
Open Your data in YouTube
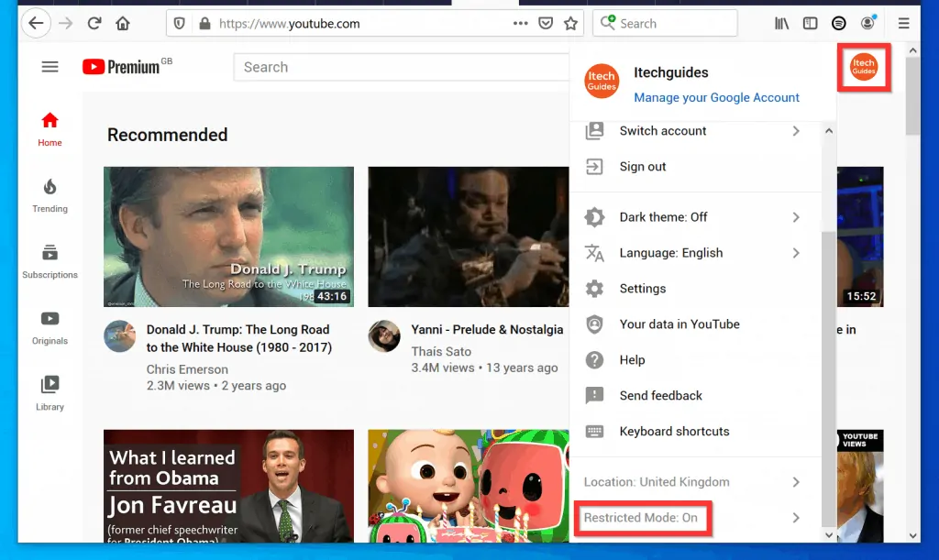[695, 324]
